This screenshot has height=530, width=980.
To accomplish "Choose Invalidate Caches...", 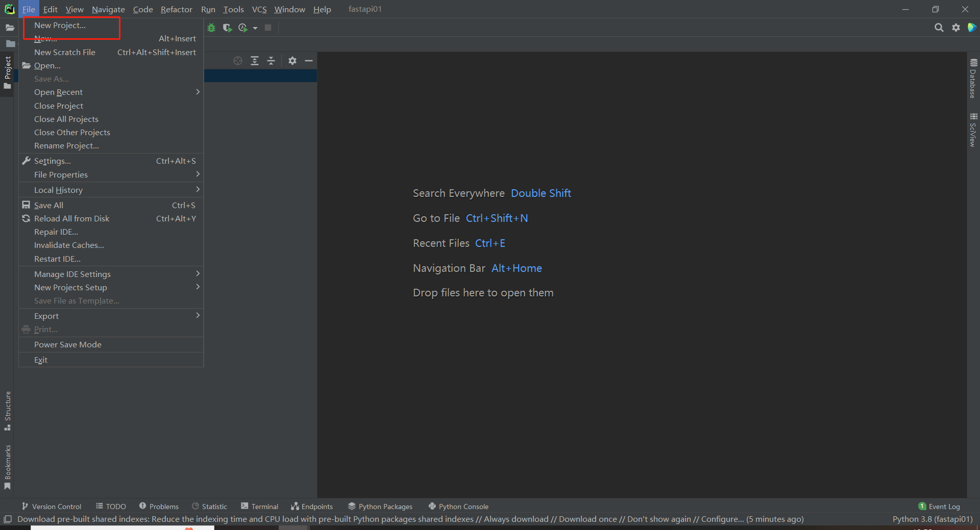I will click(111, 245).
